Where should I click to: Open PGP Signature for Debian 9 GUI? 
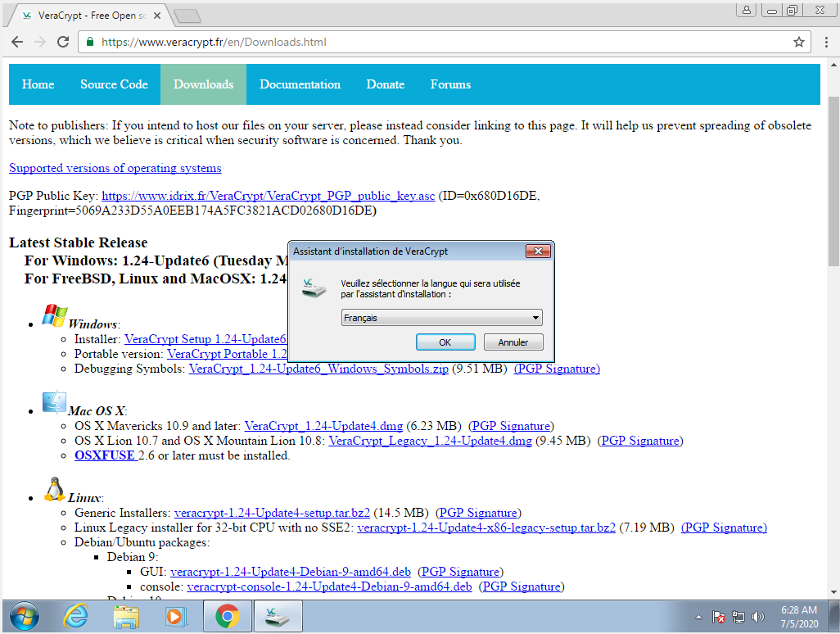pyautogui.click(x=461, y=572)
